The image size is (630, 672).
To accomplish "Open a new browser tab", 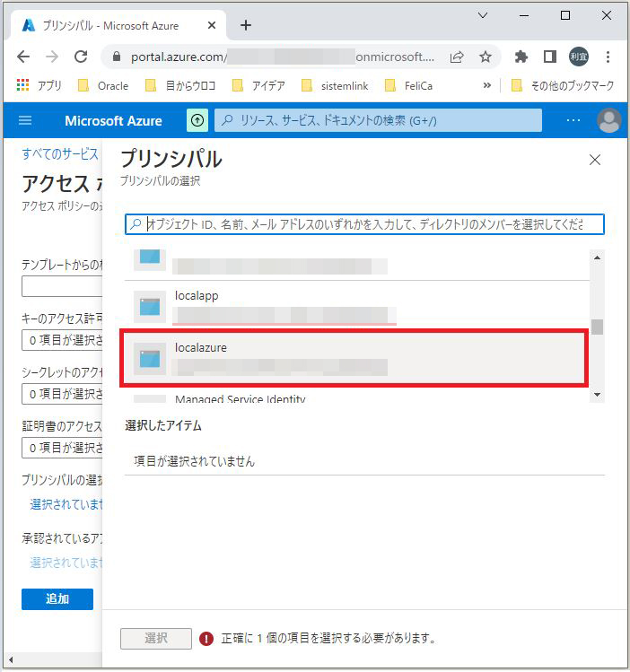I will point(246,25).
